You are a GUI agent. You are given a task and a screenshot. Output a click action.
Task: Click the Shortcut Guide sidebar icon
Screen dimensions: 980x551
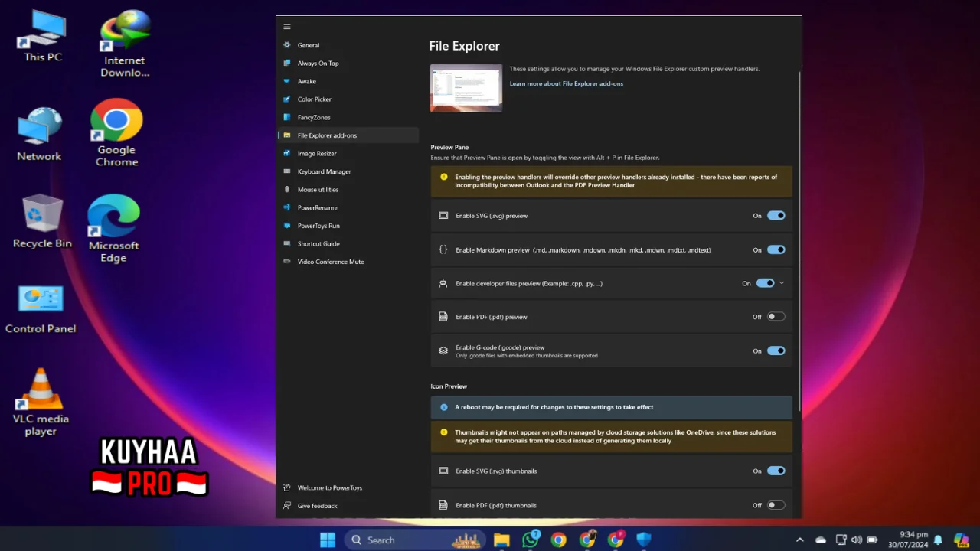287,243
